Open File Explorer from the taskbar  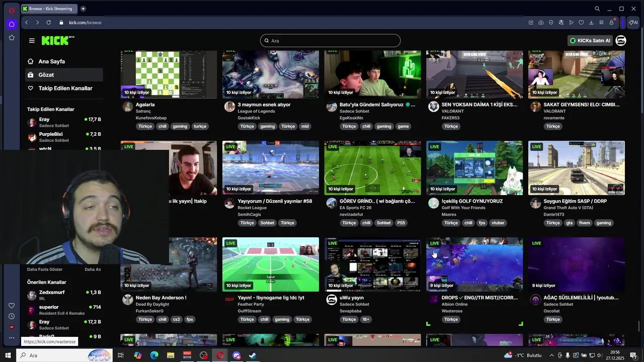(171, 355)
